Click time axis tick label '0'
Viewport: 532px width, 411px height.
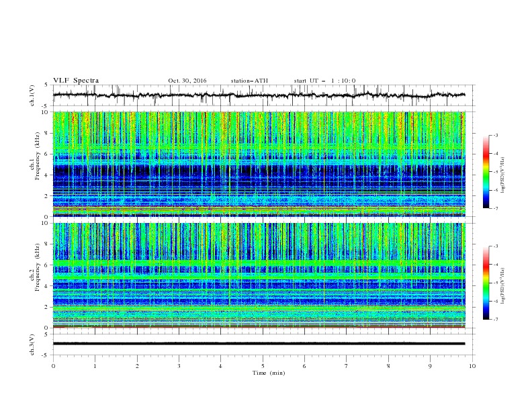click(53, 366)
